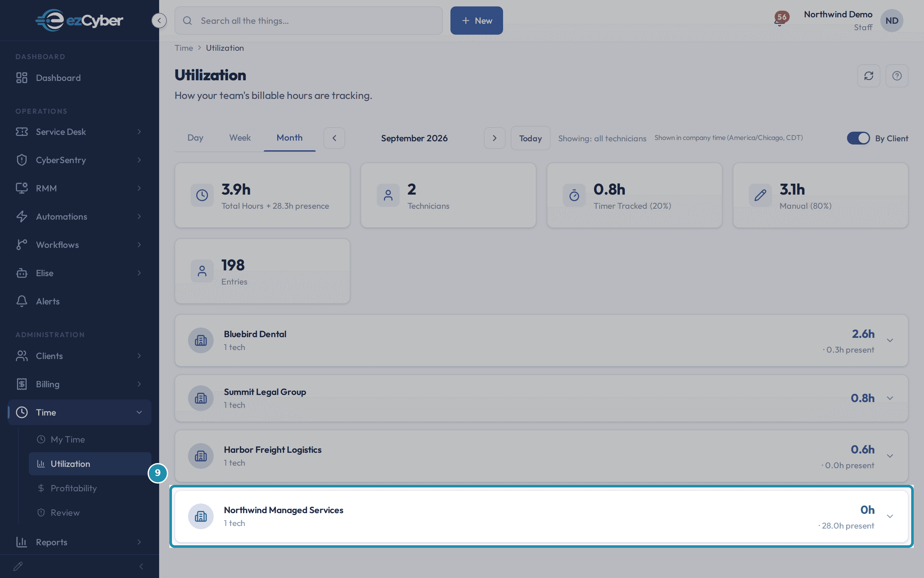The width and height of the screenshot is (924, 578).
Task: Expand the Summit Legal Group row chevron
Action: [x=890, y=398]
